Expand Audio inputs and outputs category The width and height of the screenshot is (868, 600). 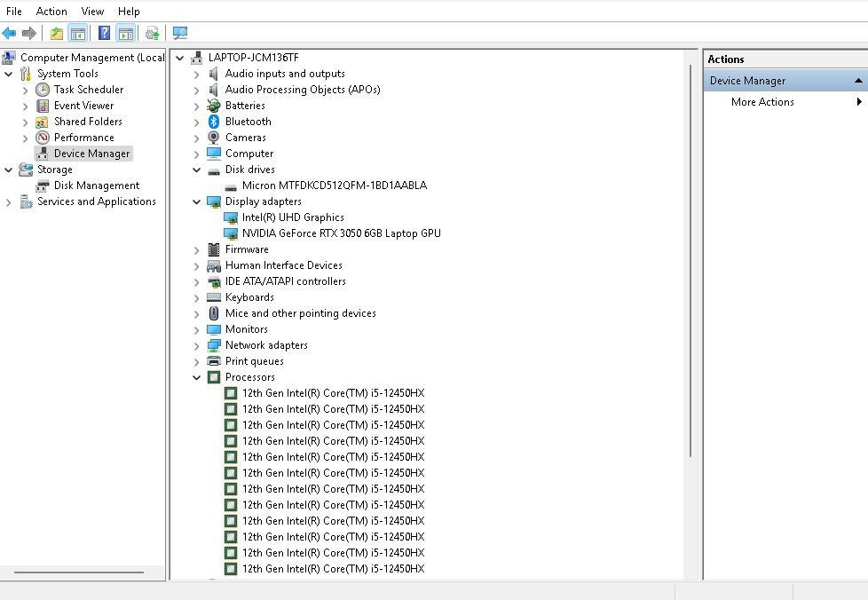196,75
